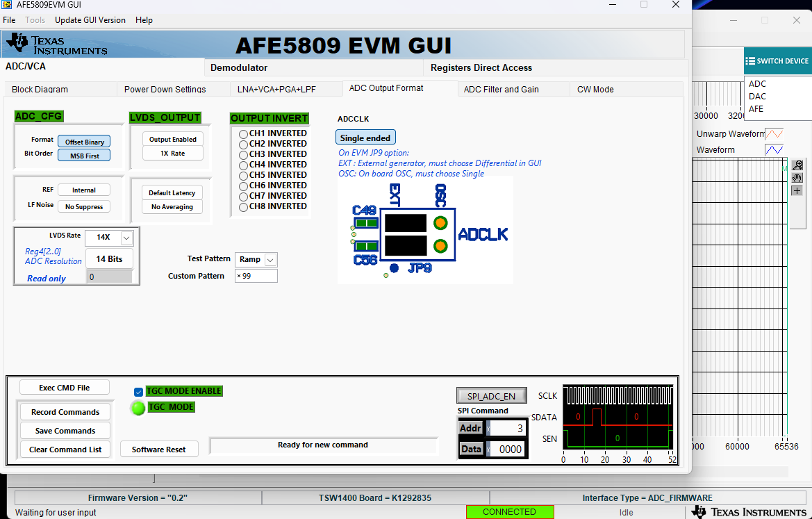The width and height of the screenshot is (812, 519).
Task: Click the Exec CMD File button
Action: pos(64,388)
